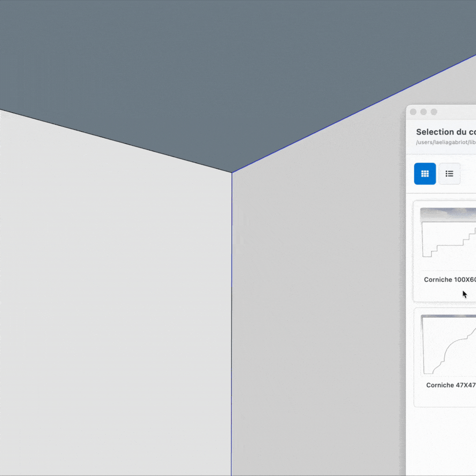Click the Selection dialog heading text

[x=445, y=132]
